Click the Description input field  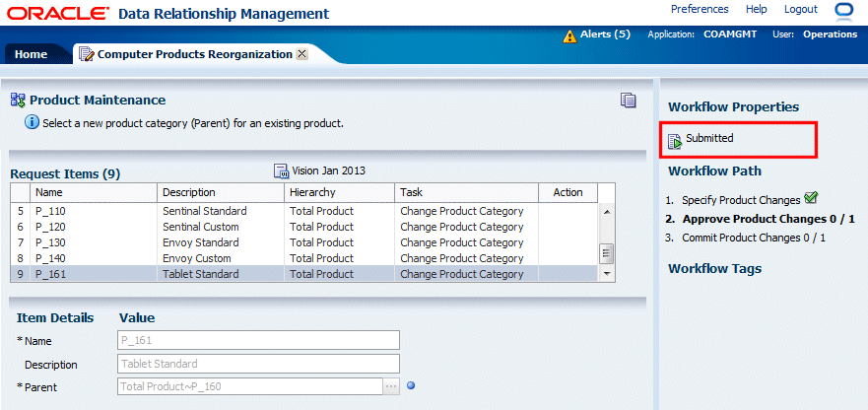pyautogui.click(x=258, y=364)
